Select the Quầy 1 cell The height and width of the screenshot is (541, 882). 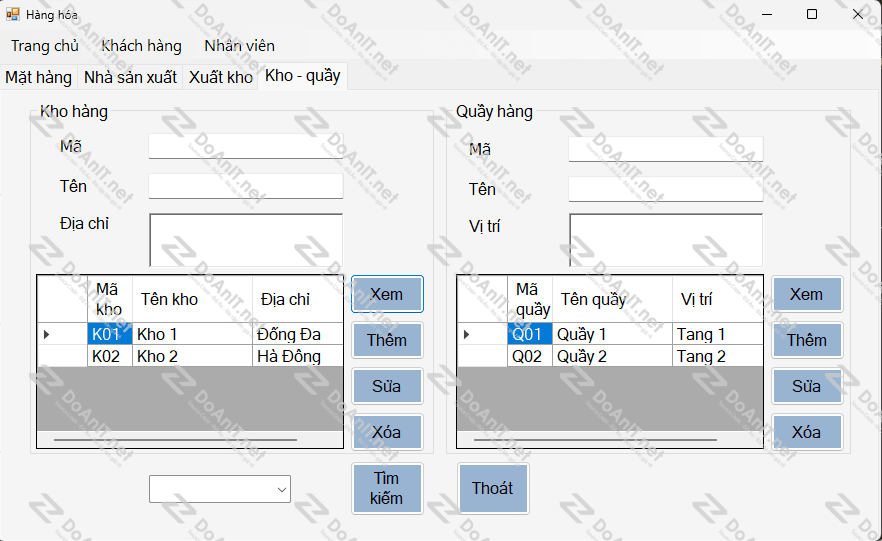pyautogui.click(x=613, y=334)
